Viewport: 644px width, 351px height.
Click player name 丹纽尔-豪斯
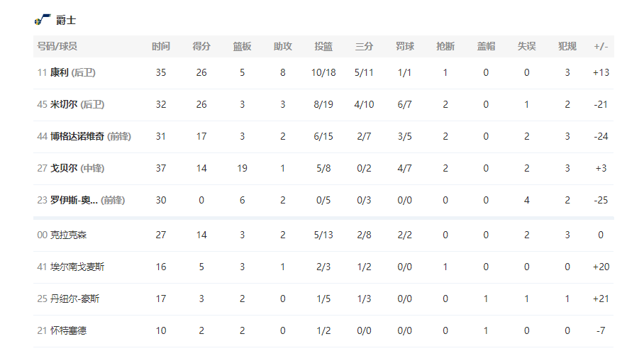(74, 299)
